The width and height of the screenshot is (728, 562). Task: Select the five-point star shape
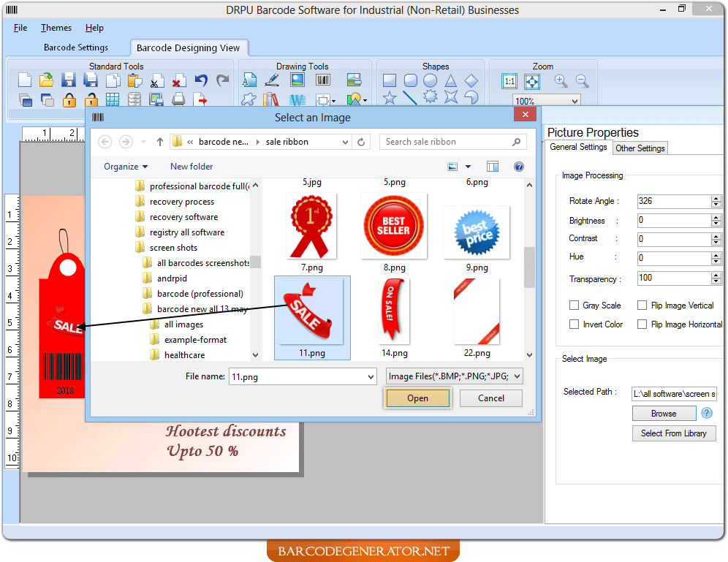(389, 98)
